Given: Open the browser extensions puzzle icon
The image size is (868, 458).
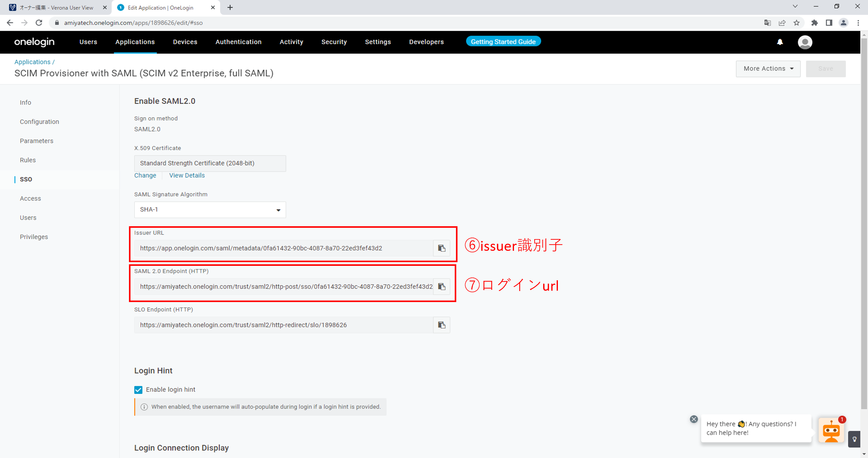Looking at the screenshot, I should coord(815,23).
